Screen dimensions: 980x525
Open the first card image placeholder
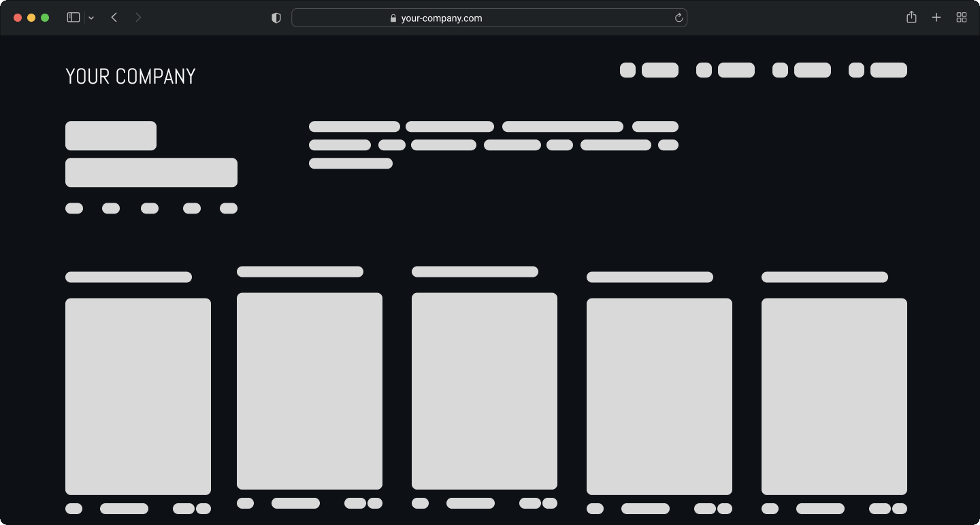pos(138,396)
